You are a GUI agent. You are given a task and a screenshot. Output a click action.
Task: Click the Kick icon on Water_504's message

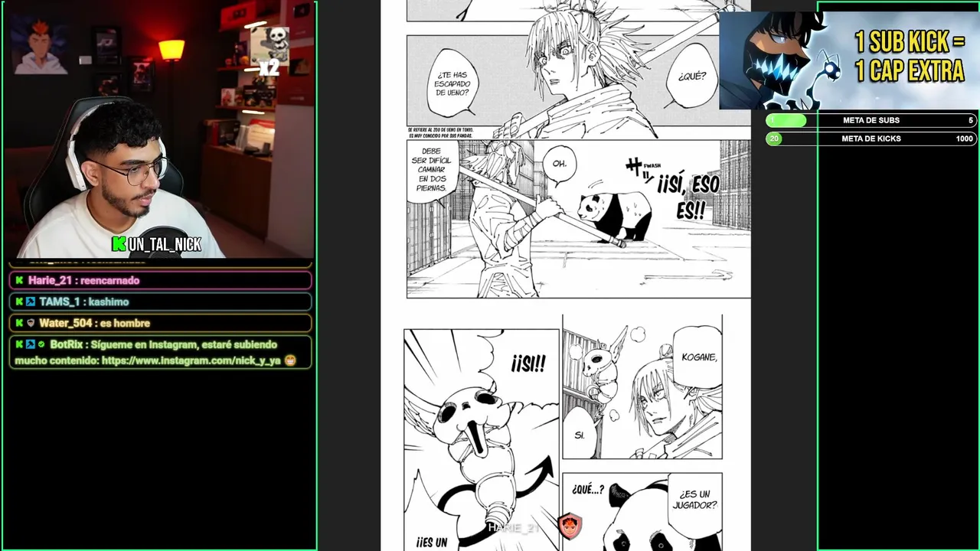20,323
